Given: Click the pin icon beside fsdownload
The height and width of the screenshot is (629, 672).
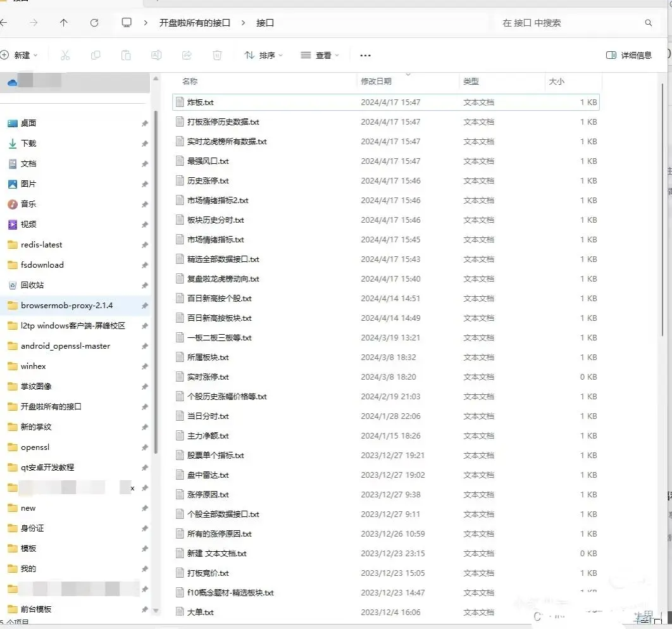Looking at the screenshot, I should tap(145, 265).
